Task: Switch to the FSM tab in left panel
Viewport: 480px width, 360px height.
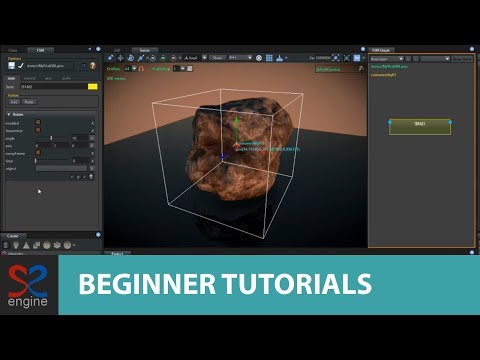Action: (40, 50)
